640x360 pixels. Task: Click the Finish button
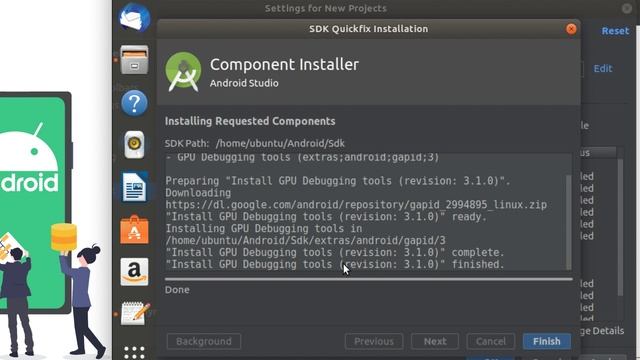point(547,341)
